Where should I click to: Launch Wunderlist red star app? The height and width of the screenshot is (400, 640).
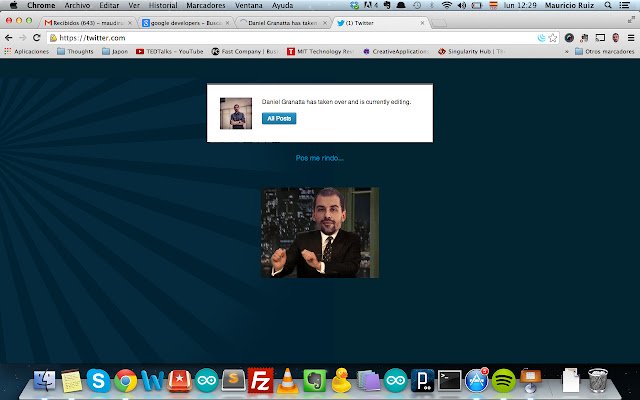coord(180,381)
